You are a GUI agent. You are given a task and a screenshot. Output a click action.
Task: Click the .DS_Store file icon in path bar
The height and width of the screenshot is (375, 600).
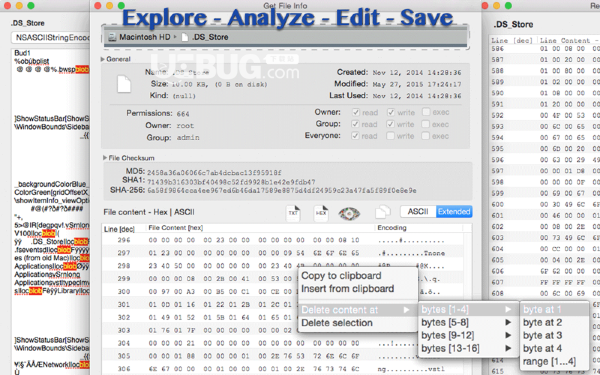click(185, 37)
